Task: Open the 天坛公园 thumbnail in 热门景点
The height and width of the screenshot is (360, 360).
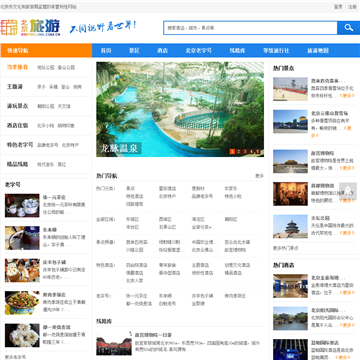Action: click(x=290, y=226)
